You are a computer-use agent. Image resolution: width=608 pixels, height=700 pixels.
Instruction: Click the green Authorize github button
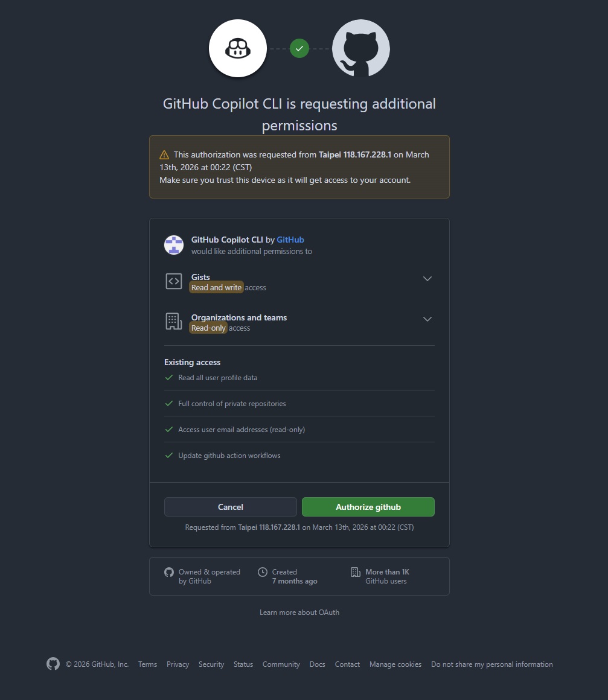pos(368,507)
